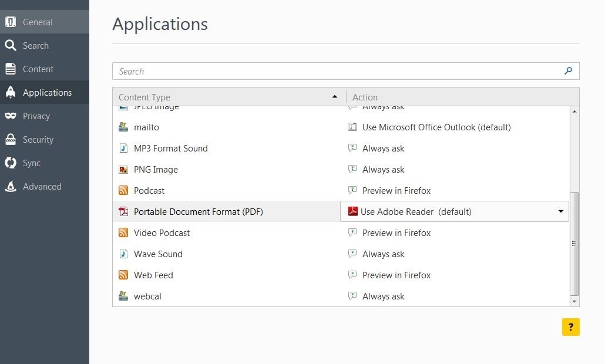The width and height of the screenshot is (605, 364).
Task: Open the Security preferences tab
Action: pos(45,139)
